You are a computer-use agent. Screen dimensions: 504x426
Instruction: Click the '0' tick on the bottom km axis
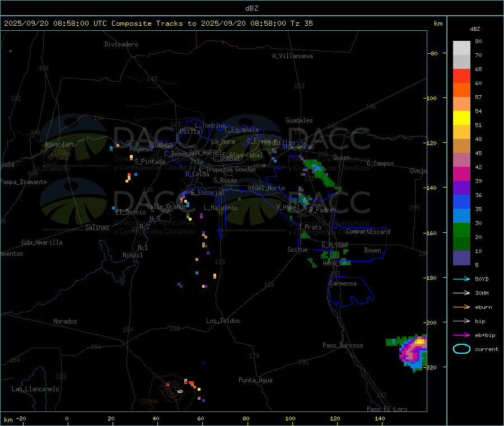(67, 418)
